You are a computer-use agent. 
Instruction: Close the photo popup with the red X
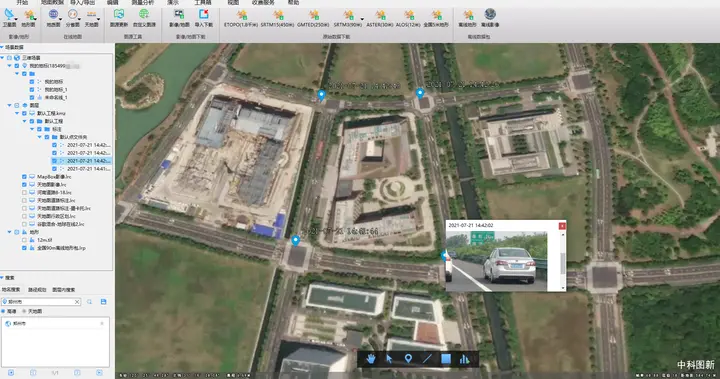point(562,226)
